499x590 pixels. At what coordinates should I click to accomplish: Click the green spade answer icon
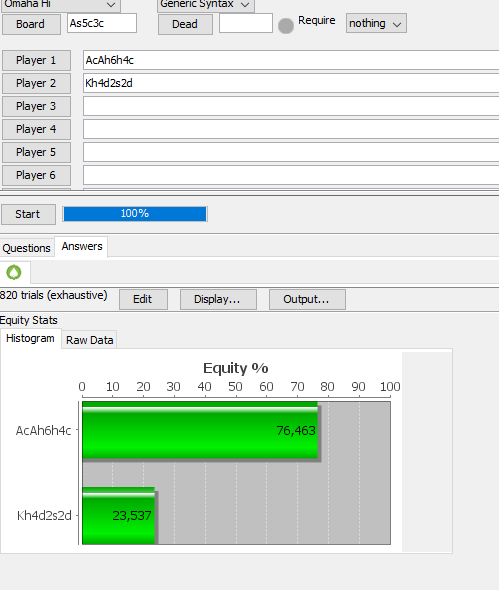[14, 272]
